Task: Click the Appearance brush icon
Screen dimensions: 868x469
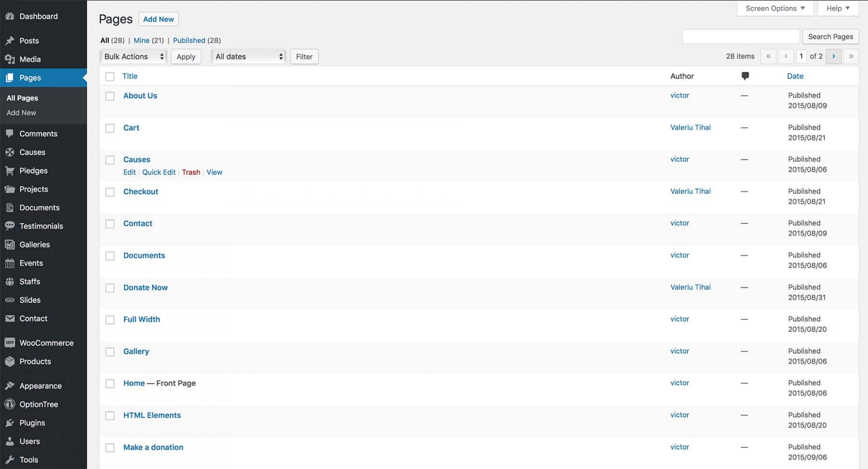Action: [10, 386]
